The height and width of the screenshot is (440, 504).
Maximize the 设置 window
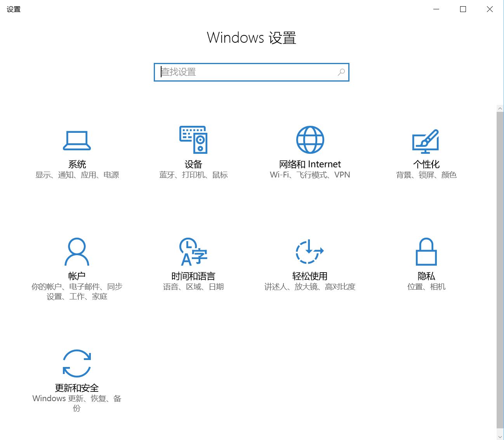coord(463,9)
